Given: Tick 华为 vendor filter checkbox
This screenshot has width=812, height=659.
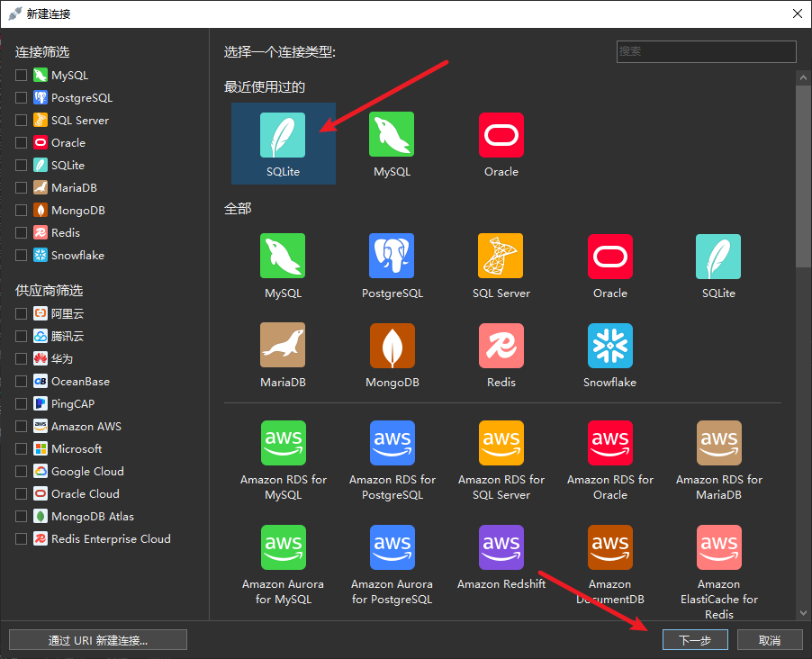Looking at the screenshot, I should point(22,358).
